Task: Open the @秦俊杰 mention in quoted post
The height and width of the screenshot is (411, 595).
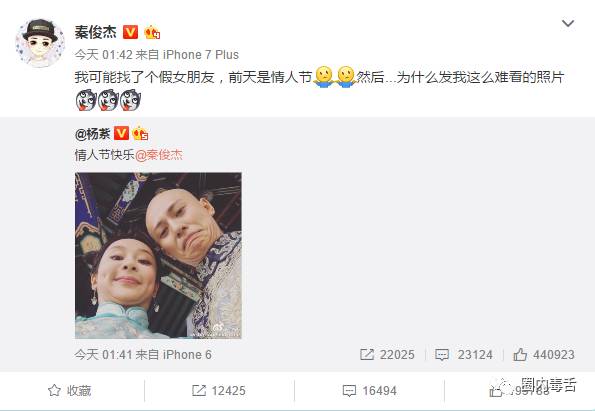Action: pyautogui.click(x=159, y=155)
